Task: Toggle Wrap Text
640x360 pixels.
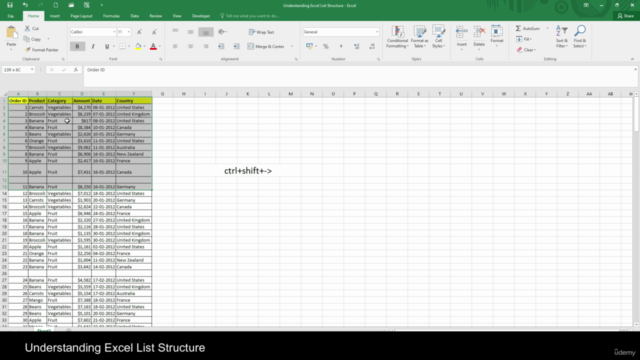Action: 262,32
